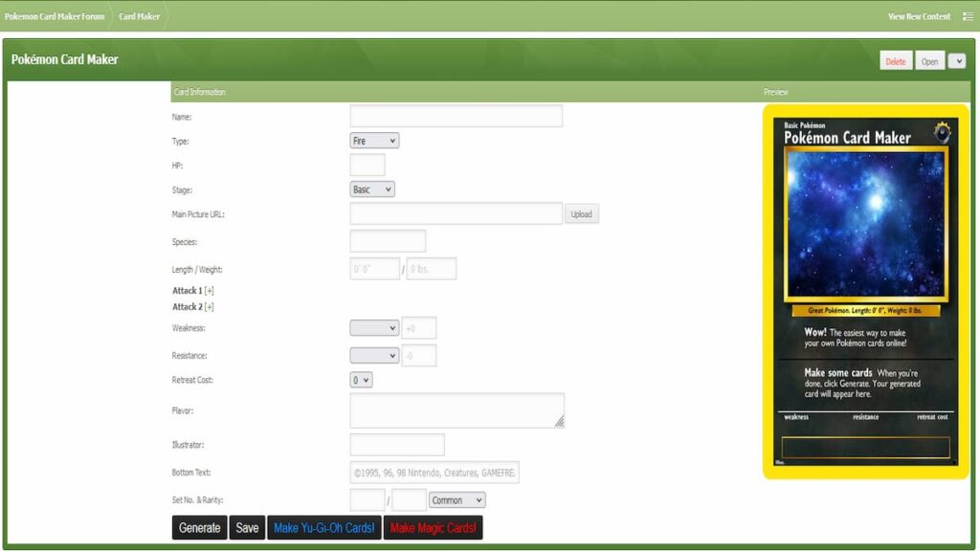Click the galaxy image on the card preview
This screenshot has height=551, width=980.
[865, 223]
